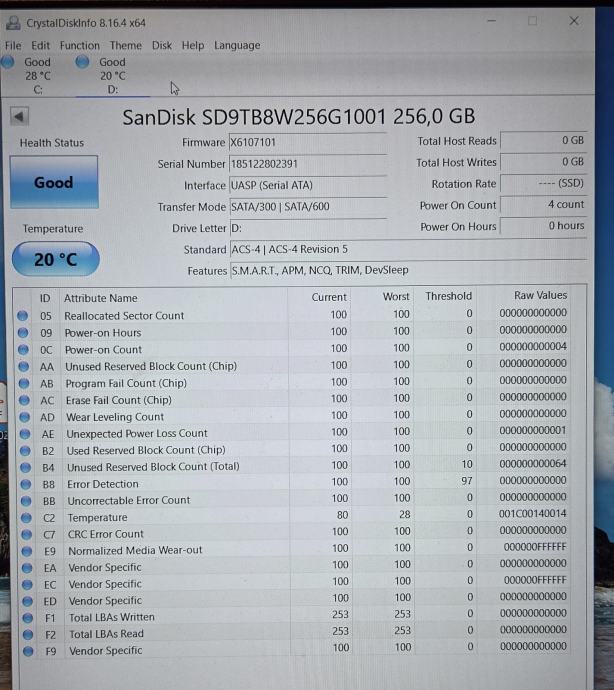Click the Threshold column header

click(x=449, y=296)
